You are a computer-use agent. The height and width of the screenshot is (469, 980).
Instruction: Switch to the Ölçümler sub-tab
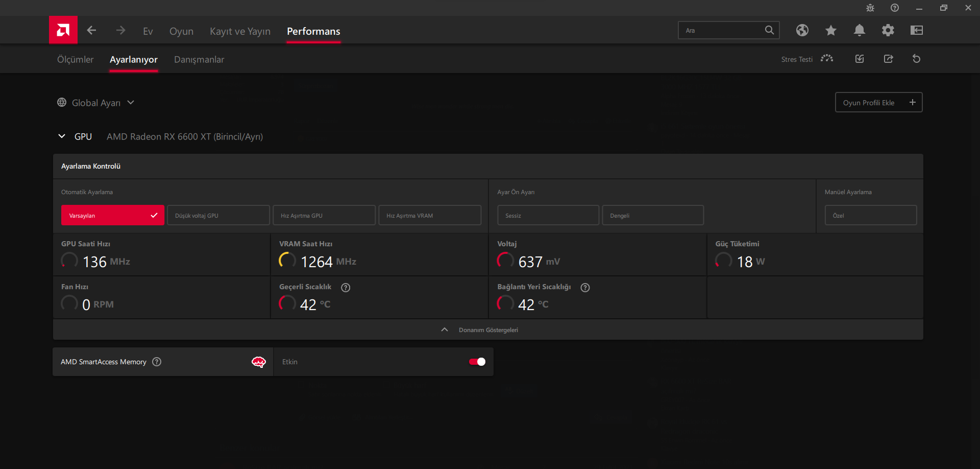click(x=76, y=59)
